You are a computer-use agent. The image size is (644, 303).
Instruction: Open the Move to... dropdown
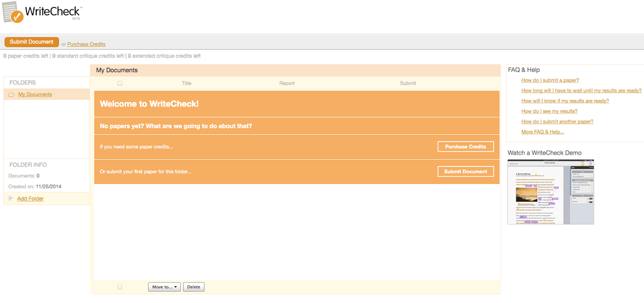[164, 287]
